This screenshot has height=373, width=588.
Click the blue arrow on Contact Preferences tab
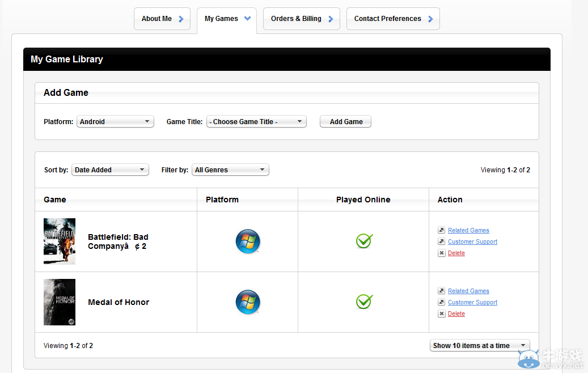pyautogui.click(x=430, y=19)
